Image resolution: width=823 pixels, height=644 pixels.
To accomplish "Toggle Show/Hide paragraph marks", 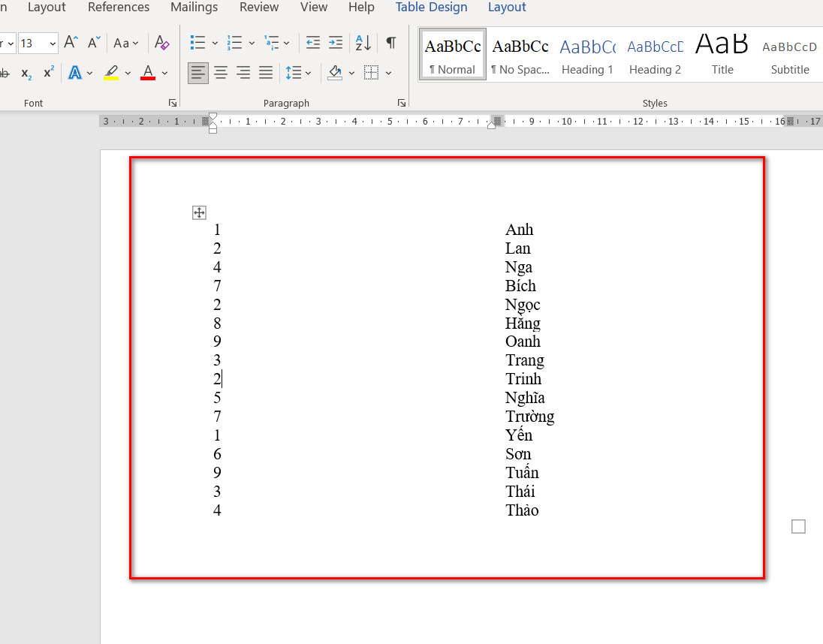I will [x=391, y=43].
